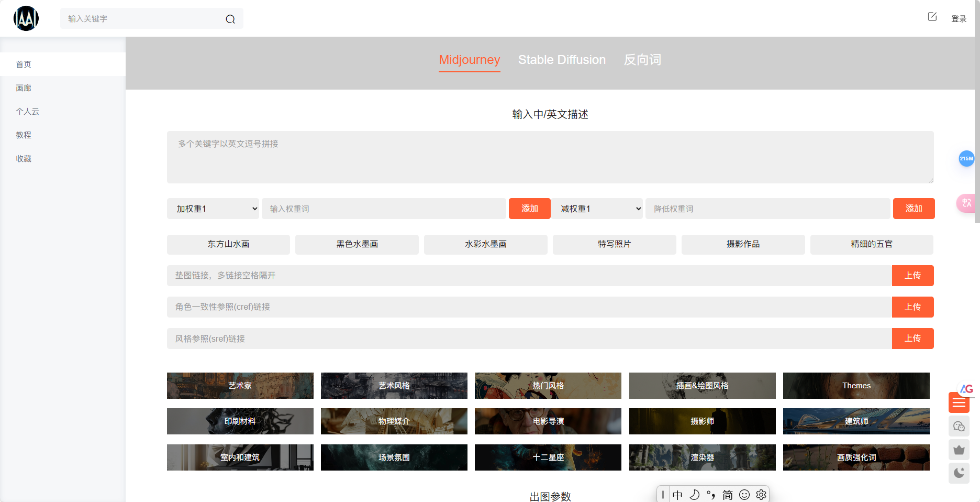The image size is (980, 502).
Task: Open the 加权重1 dropdown
Action: 213,208
